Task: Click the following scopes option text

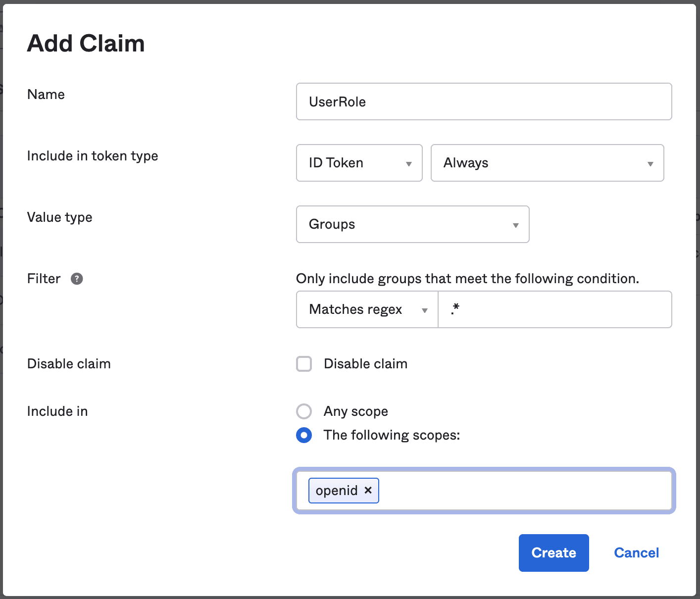Action: pyautogui.click(x=392, y=435)
